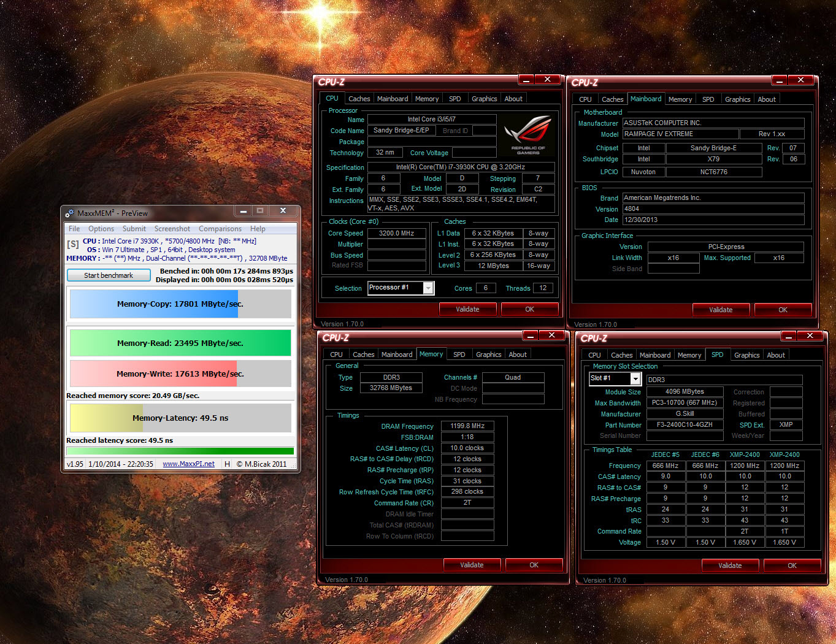Click the Part Number F3-2400C10-4GZH field
The height and width of the screenshot is (644, 836).
(685, 424)
